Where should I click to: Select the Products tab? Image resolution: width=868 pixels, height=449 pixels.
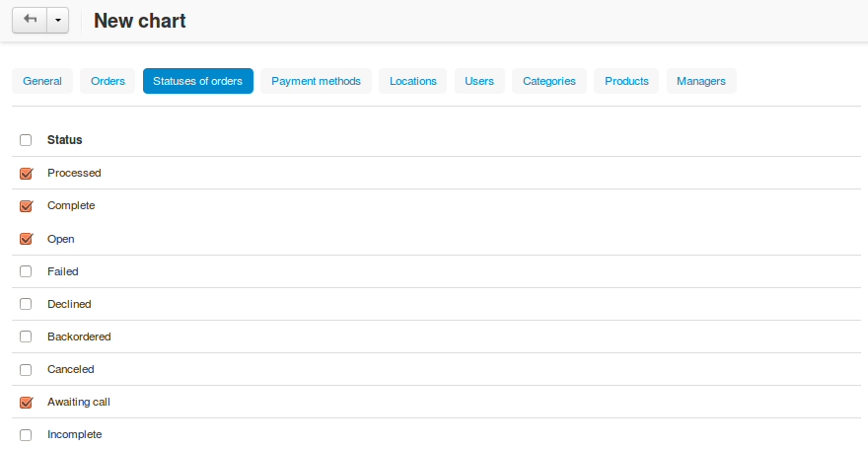[626, 81]
